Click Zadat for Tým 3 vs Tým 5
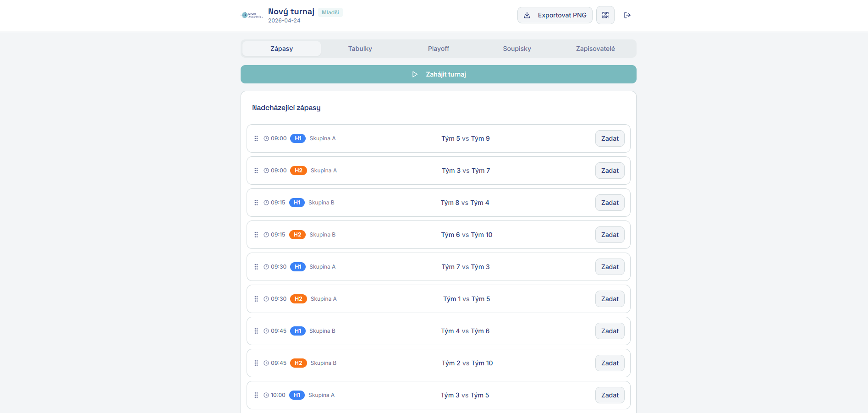The image size is (868, 413). tap(610, 395)
